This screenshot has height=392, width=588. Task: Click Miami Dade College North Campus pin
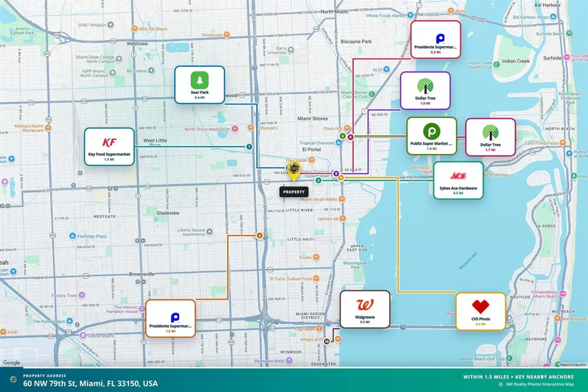pos(119,59)
